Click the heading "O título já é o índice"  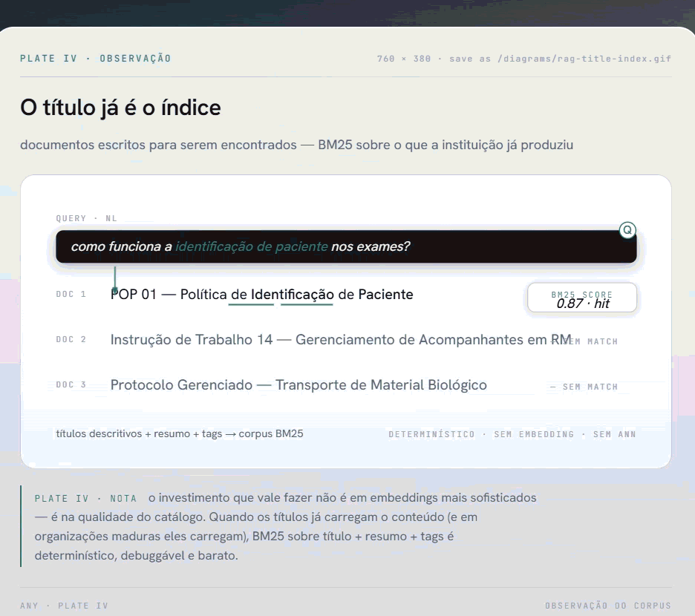tap(120, 108)
